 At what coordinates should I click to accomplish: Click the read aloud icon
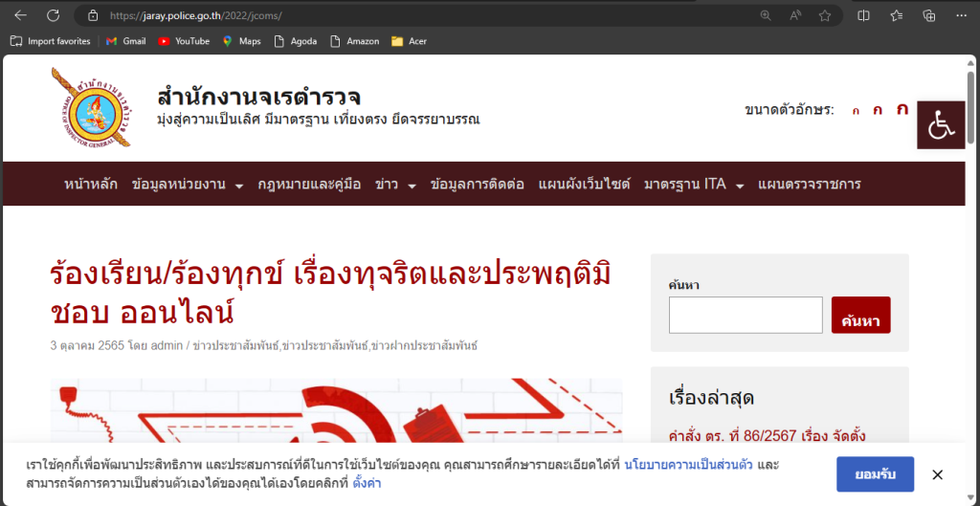click(794, 15)
